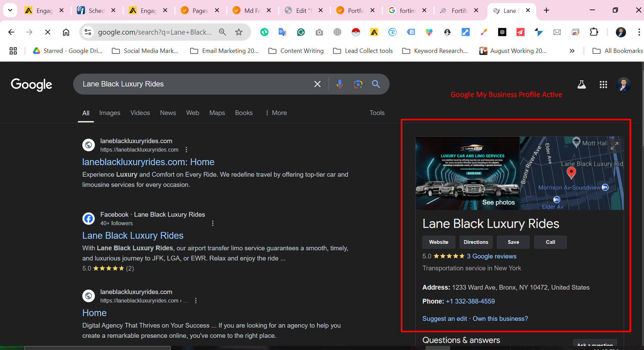The height and width of the screenshot is (350, 644).
Task: Switch to Books search tab
Action: tap(244, 113)
